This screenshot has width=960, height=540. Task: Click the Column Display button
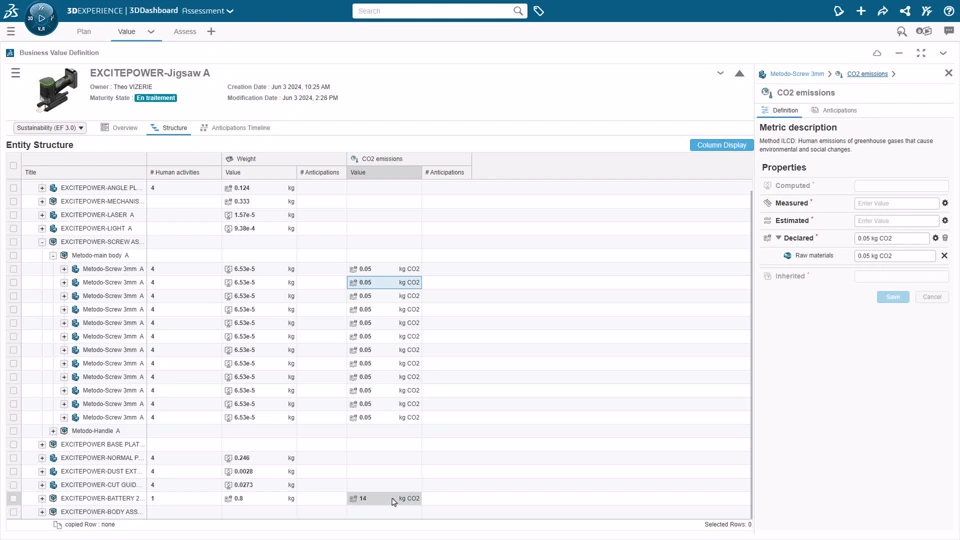point(721,145)
